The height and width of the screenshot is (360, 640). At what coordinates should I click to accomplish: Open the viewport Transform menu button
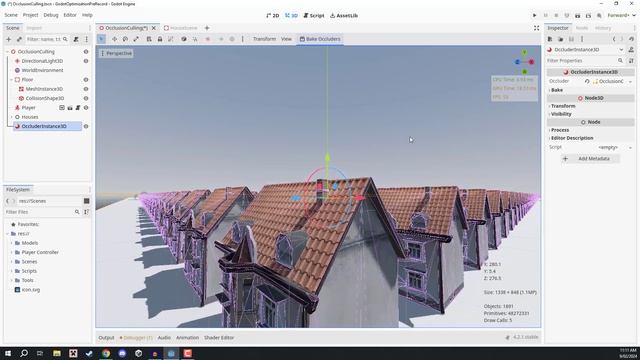click(264, 39)
